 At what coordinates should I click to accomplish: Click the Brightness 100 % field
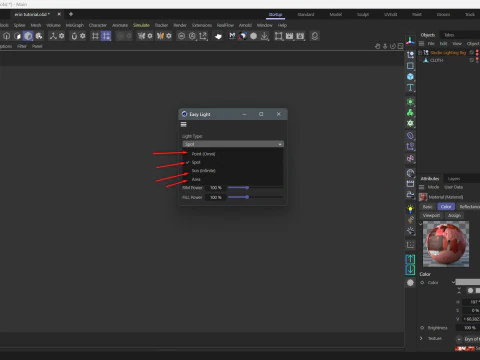pos(469,328)
